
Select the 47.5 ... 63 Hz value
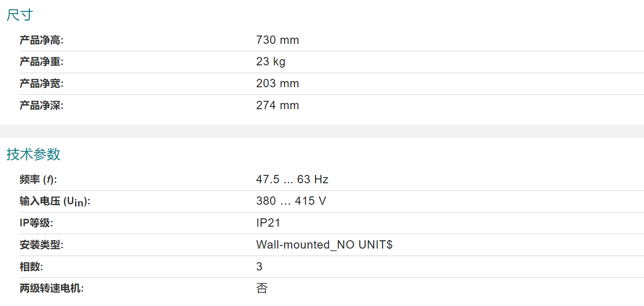click(292, 179)
